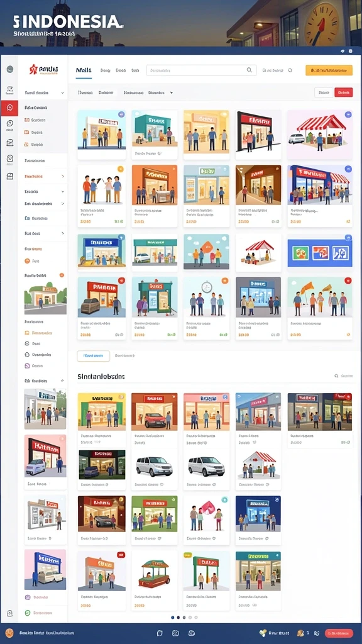Click the first center icon in bottom bar

click(x=160, y=633)
